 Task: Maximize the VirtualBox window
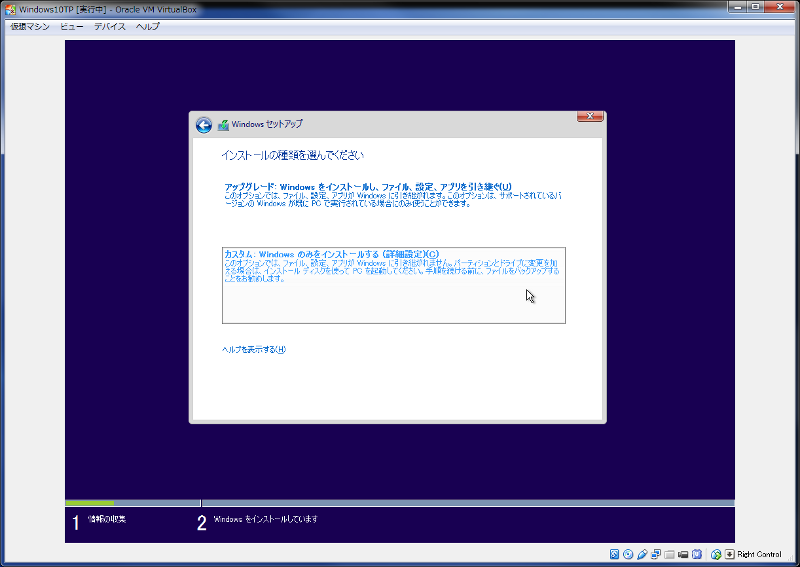(756, 7)
